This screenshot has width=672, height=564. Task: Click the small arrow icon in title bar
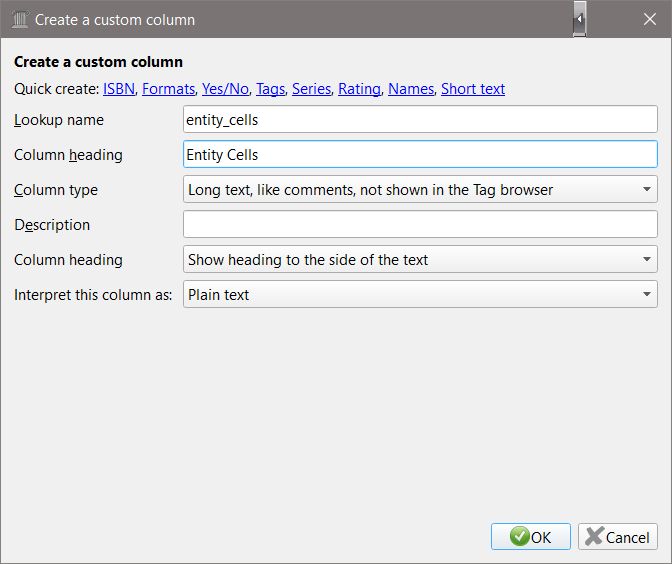[579, 19]
